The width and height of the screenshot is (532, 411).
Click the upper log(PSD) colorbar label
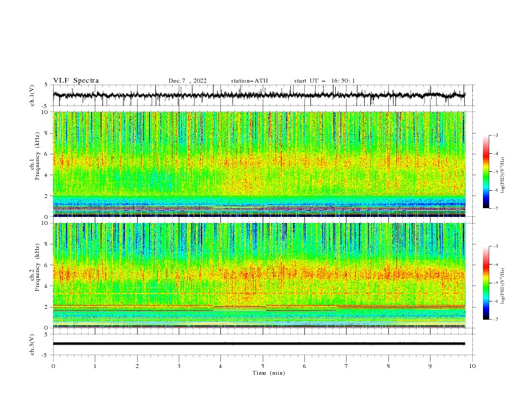504,175
